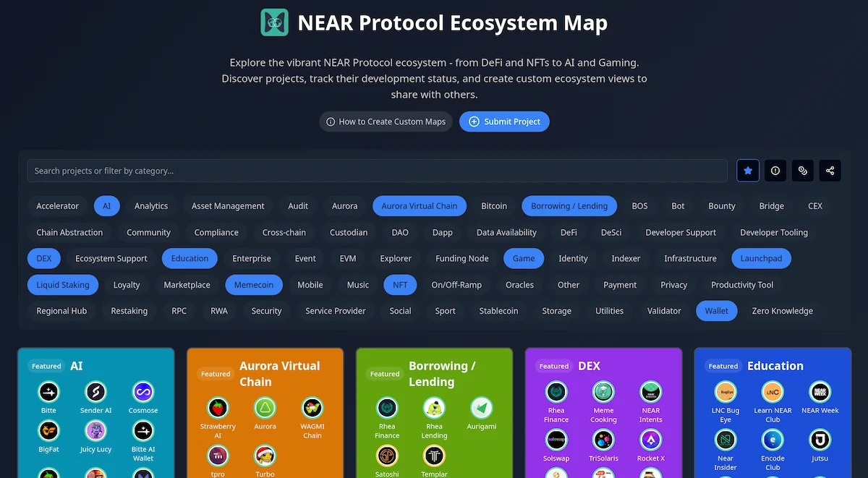Toggle the Memecoin category filter
The width and height of the screenshot is (868, 478).
click(254, 285)
